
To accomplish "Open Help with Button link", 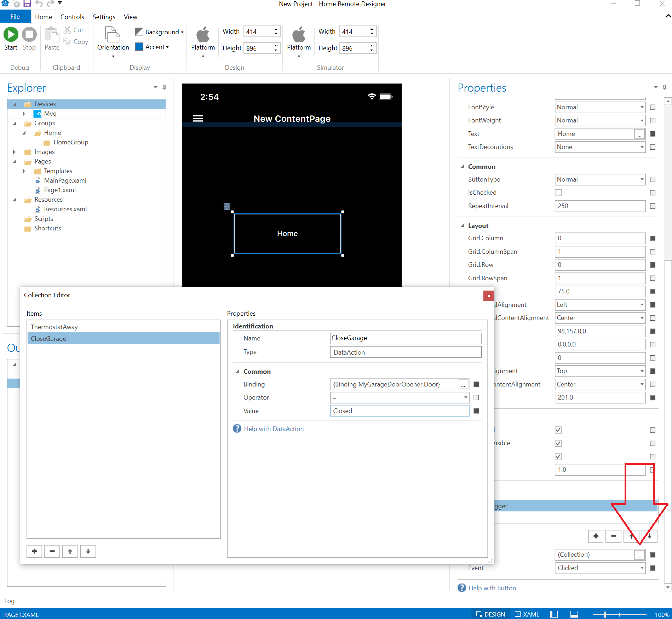I will [x=492, y=588].
